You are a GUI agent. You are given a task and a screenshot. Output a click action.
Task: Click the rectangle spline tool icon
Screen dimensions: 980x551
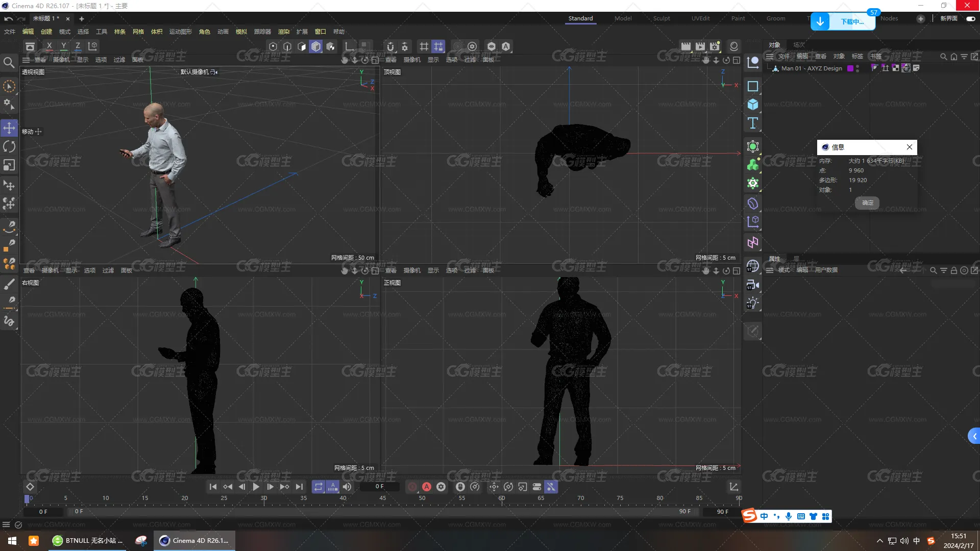pos(753,86)
